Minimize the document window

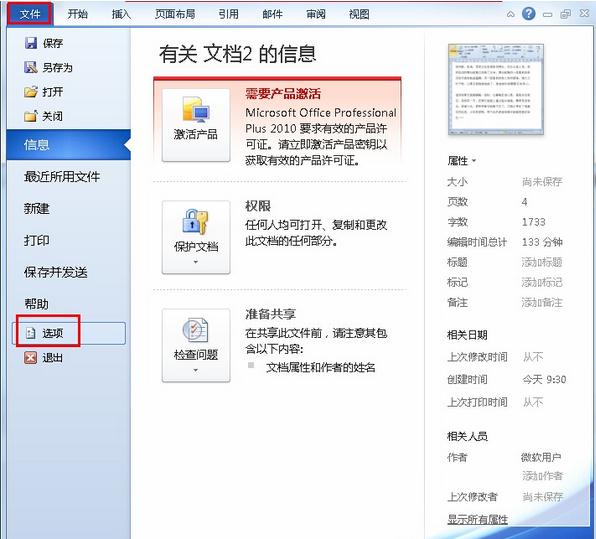click(x=547, y=14)
